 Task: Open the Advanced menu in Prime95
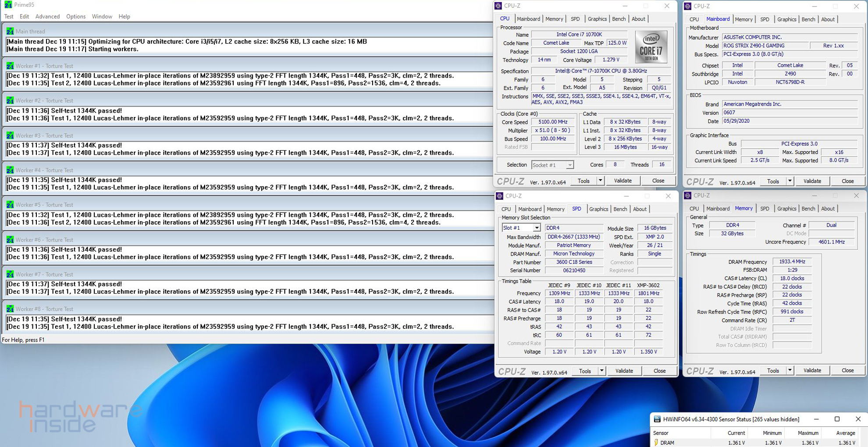[47, 17]
